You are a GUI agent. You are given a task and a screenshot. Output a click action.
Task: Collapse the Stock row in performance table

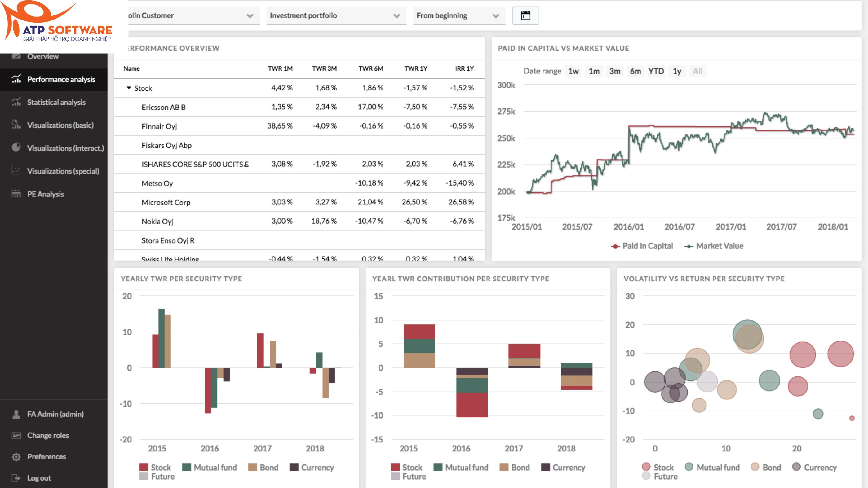click(x=129, y=88)
